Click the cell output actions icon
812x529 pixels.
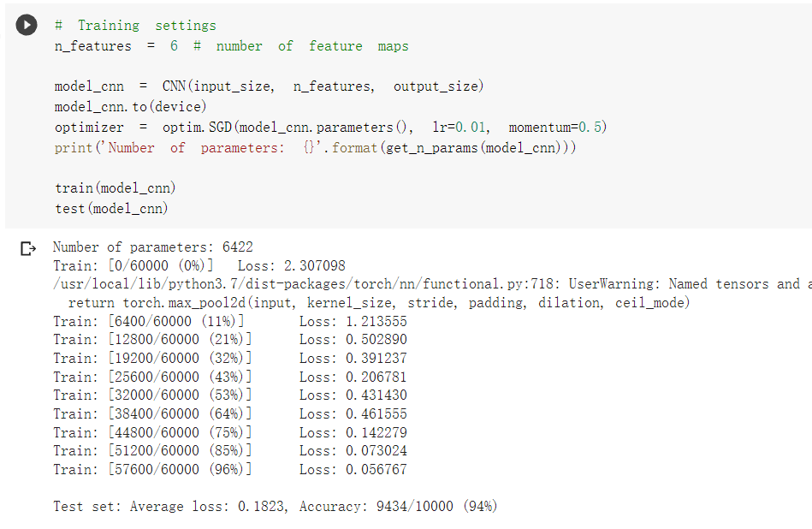click(28, 249)
